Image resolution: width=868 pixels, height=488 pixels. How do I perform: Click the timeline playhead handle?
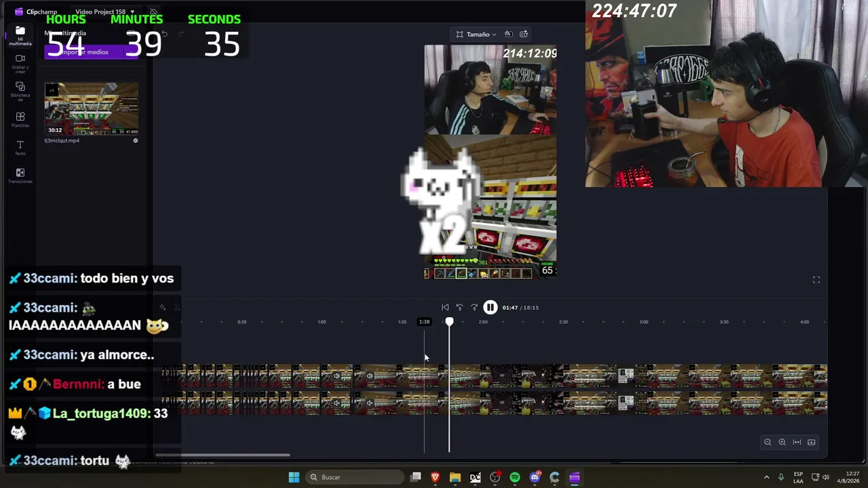(449, 322)
